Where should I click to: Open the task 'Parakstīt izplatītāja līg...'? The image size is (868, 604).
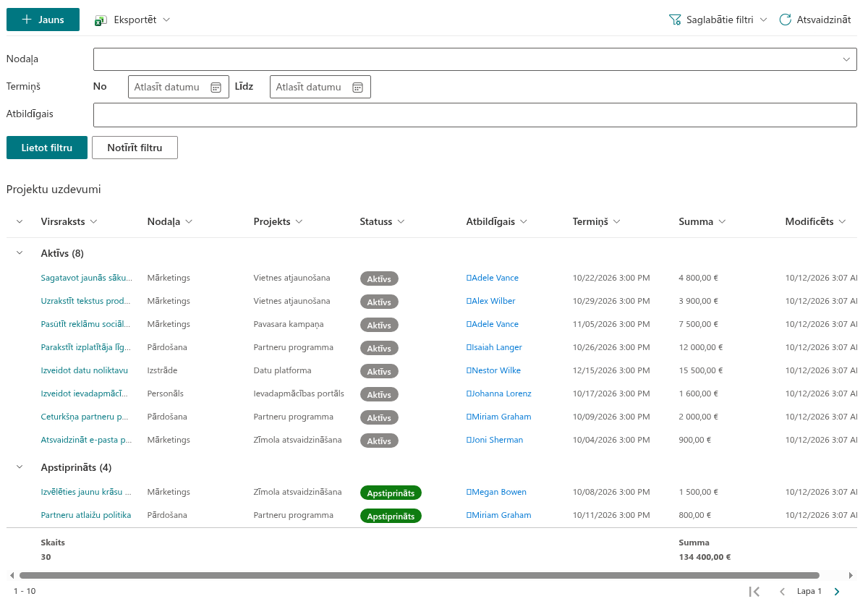click(86, 347)
